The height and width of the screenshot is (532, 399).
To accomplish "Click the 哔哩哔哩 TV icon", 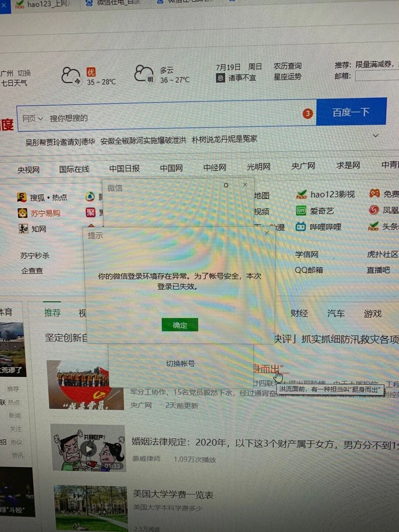I will click(x=301, y=226).
